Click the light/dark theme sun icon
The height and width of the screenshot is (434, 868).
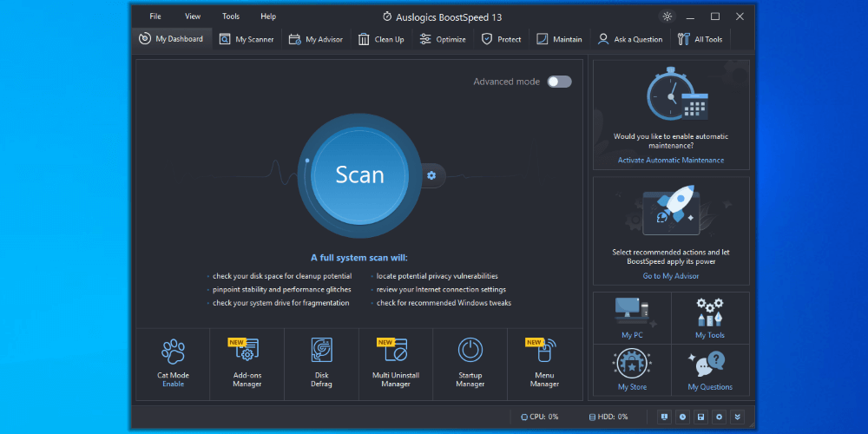(667, 16)
